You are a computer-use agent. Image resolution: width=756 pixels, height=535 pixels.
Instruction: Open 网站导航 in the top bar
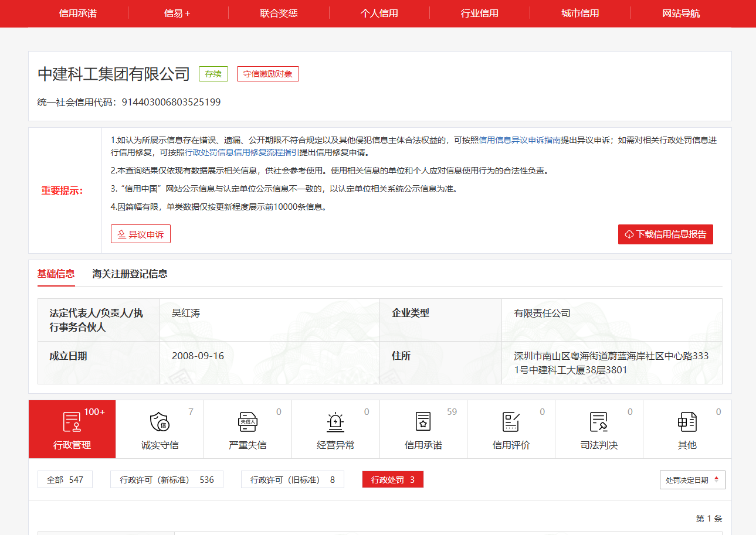681,13
